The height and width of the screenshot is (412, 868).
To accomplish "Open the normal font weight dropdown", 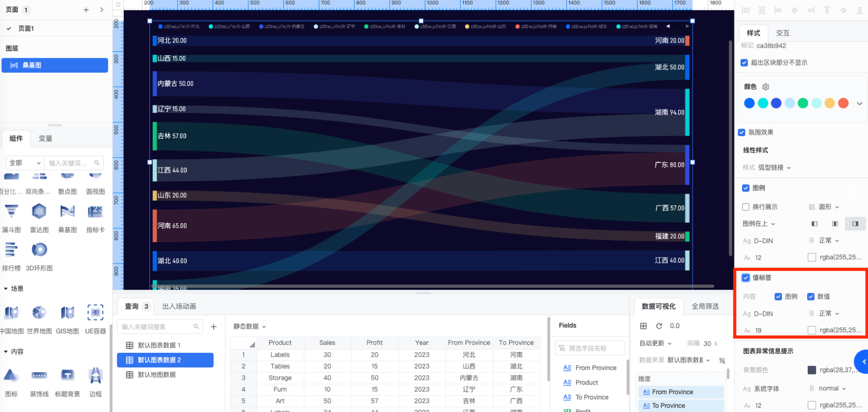I will (x=832, y=389).
